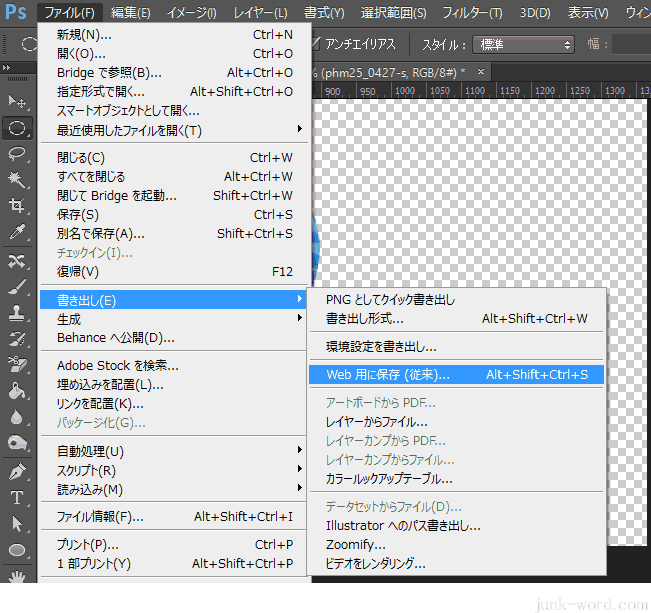Image resolution: width=651 pixels, height=613 pixels.
Task: Click the elliptical marquee options bar icon
Action: click(29, 44)
